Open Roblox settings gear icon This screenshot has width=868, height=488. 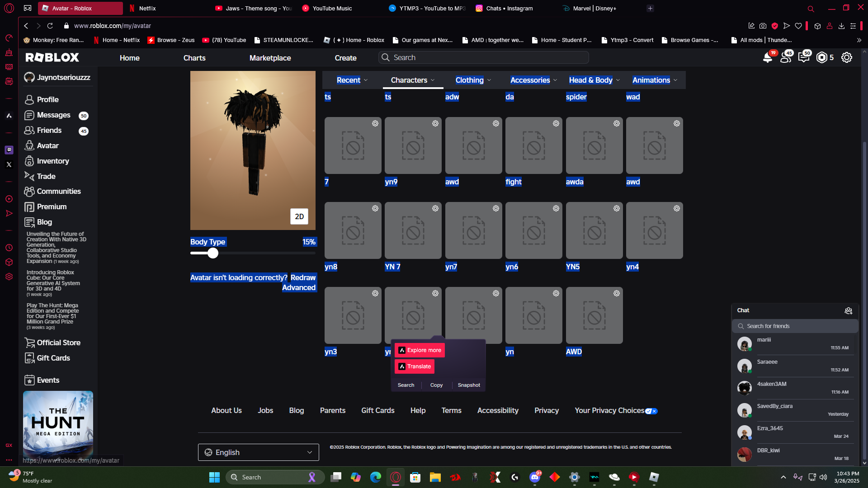tap(846, 58)
